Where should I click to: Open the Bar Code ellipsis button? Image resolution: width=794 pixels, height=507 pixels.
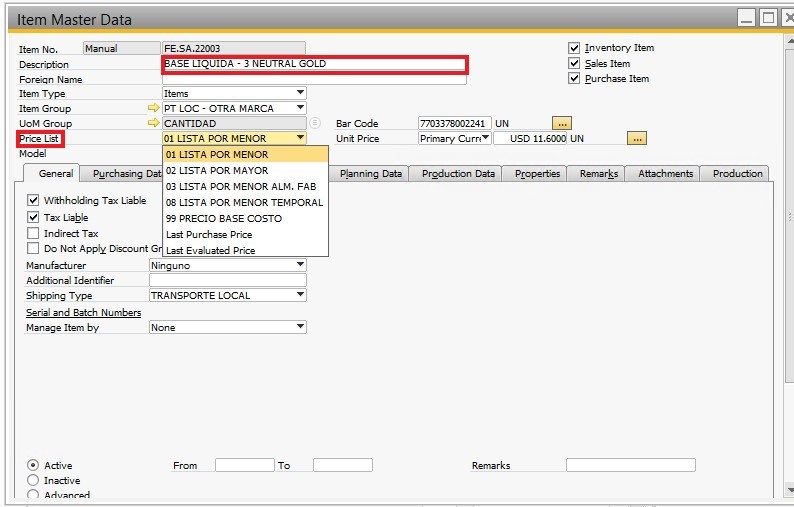[561, 123]
